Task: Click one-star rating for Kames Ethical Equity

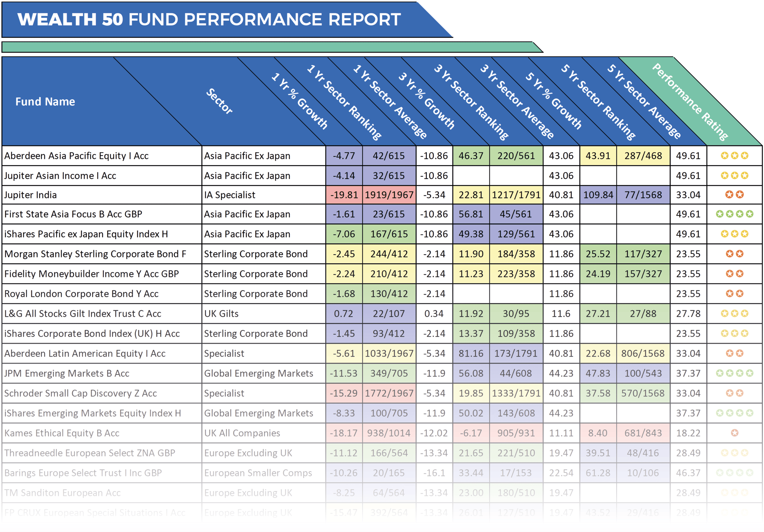Action: point(735,433)
